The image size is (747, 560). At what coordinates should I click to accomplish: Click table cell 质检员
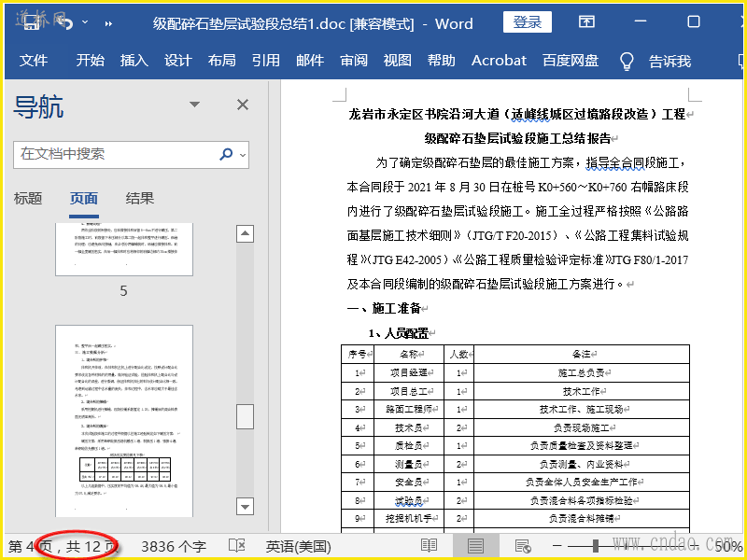[409, 446]
